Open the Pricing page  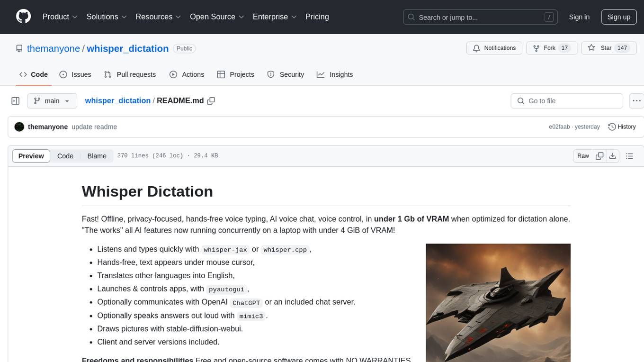(317, 17)
